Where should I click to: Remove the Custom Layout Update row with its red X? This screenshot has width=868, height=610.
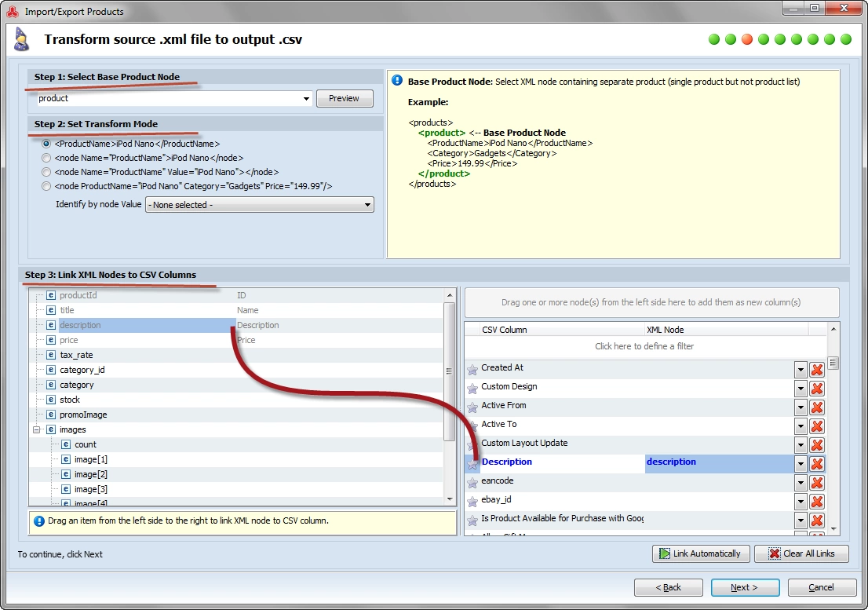[x=816, y=445]
